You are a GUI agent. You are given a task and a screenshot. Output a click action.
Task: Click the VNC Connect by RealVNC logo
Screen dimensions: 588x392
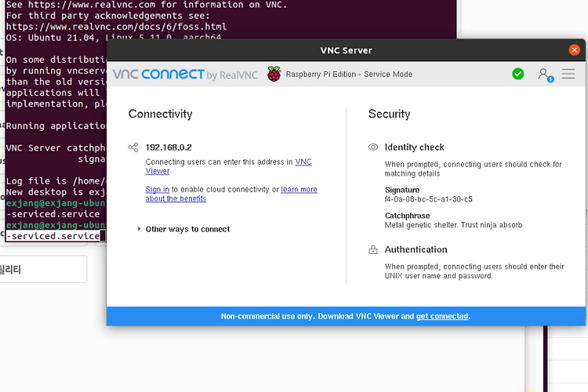185,74
